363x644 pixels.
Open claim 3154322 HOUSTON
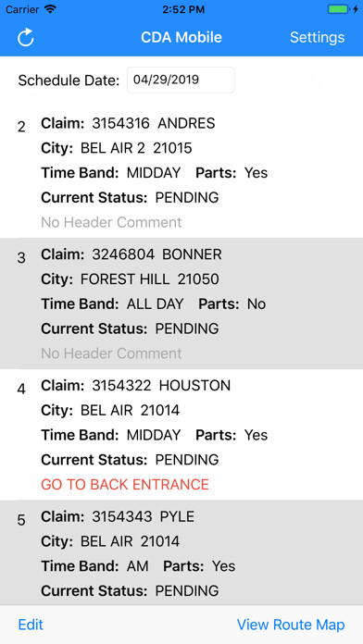pyautogui.click(x=181, y=435)
